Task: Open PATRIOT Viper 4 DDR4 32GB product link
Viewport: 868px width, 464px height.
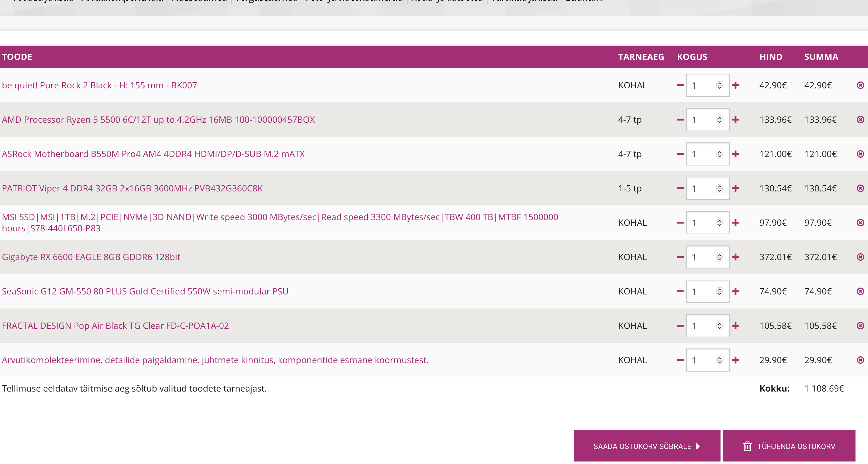Action: 132,189
